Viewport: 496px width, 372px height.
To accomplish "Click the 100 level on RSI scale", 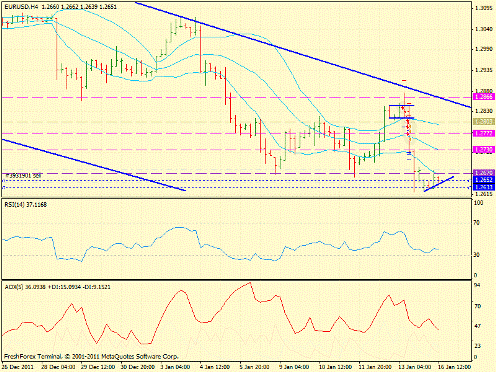I will [x=479, y=203].
